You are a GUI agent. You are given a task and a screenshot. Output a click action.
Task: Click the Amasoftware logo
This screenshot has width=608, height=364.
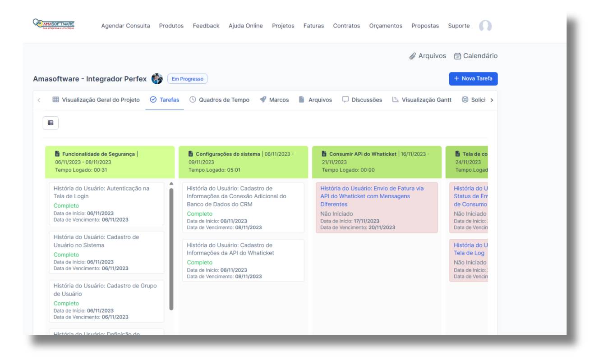pos(54,24)
